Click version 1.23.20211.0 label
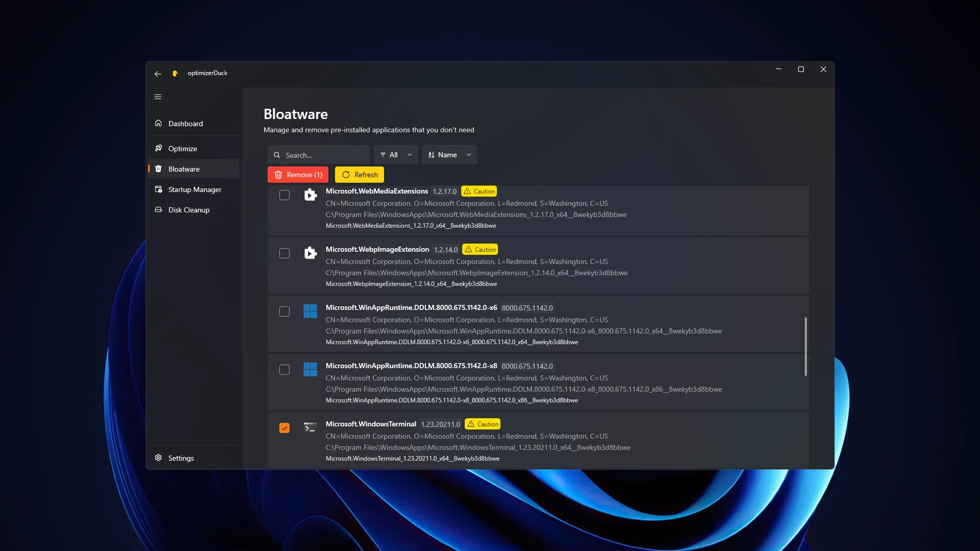 pyautogui.click(x=441, y=424)
